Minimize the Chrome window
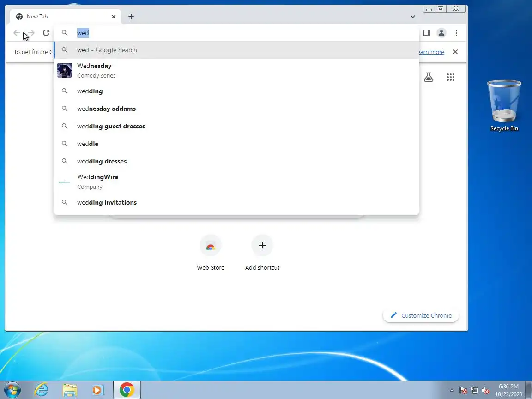This screenshot has height=399, width=532. coord(429,9)
